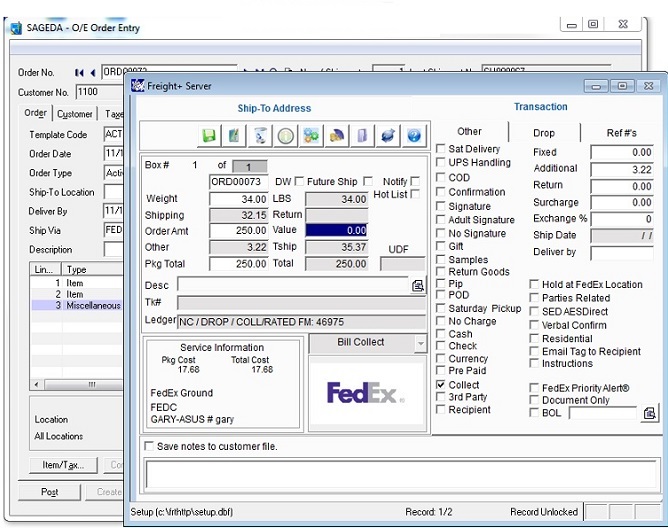The height and width of the screenshot is (528, 668).
Task: Switch to the Drop tab
Action: tap(543, 132)
